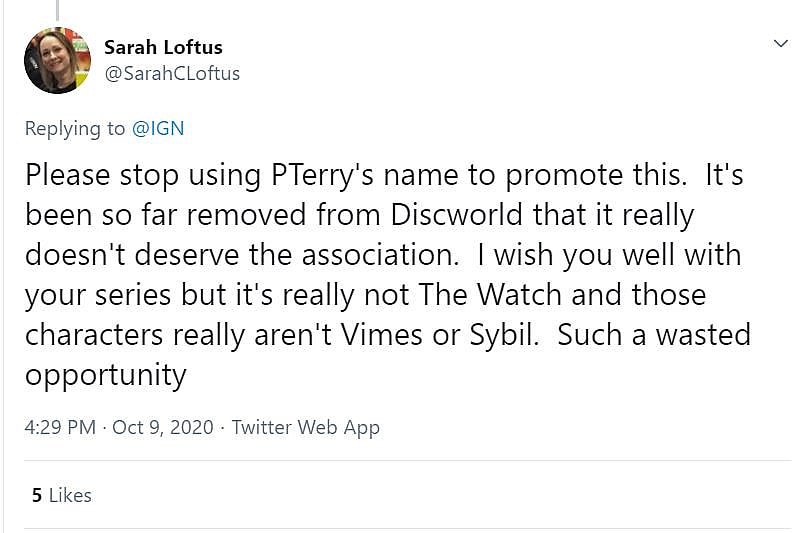The image size is (800, 533).
Task: Click the thread connector line above avatar
Action: click(x=58, y=10)
